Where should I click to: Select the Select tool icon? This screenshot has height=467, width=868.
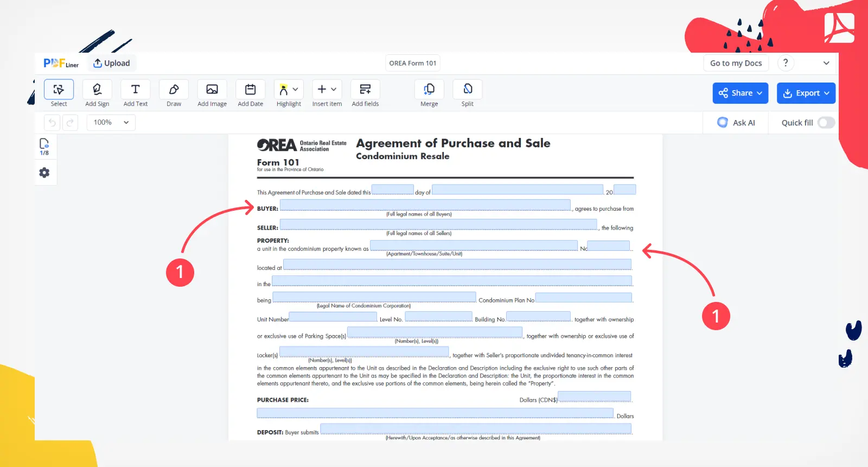pos(59,89)
